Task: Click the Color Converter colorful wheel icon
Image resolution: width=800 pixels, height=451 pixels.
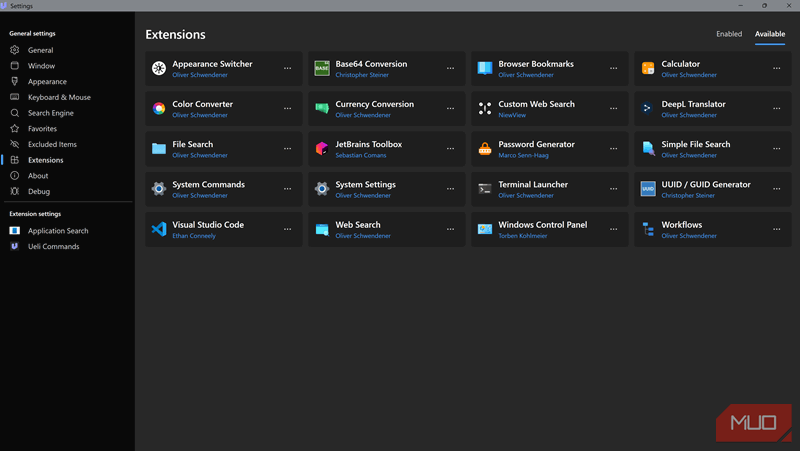Action: [x=159, y=108]
